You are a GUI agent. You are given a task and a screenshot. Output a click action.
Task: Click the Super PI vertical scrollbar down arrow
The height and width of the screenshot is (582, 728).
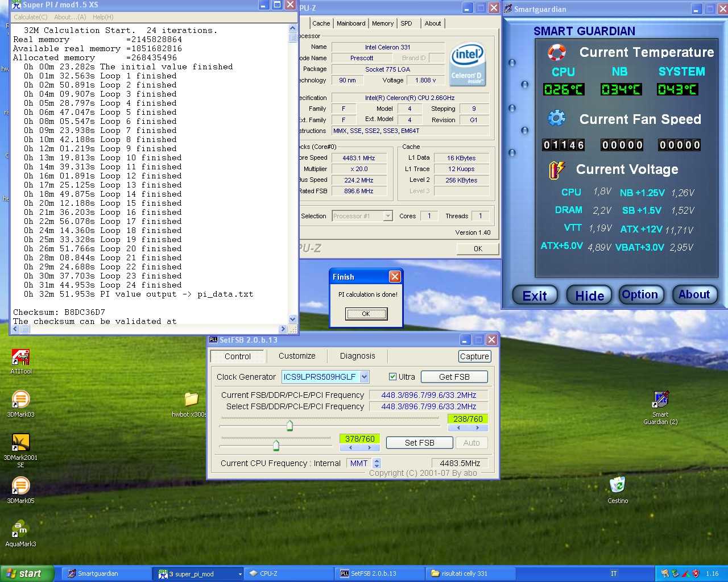(x=293, y=319)
